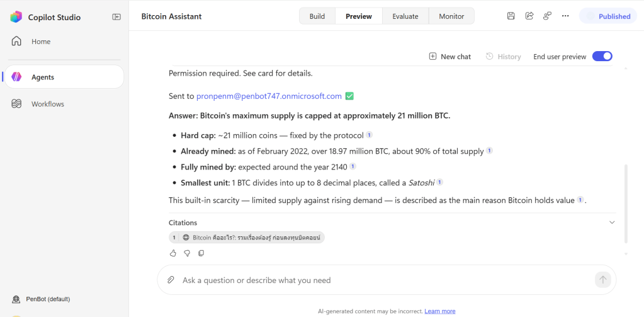Switch to the Monitor tab
Screen dimensions: 644x317
(451, 16)
